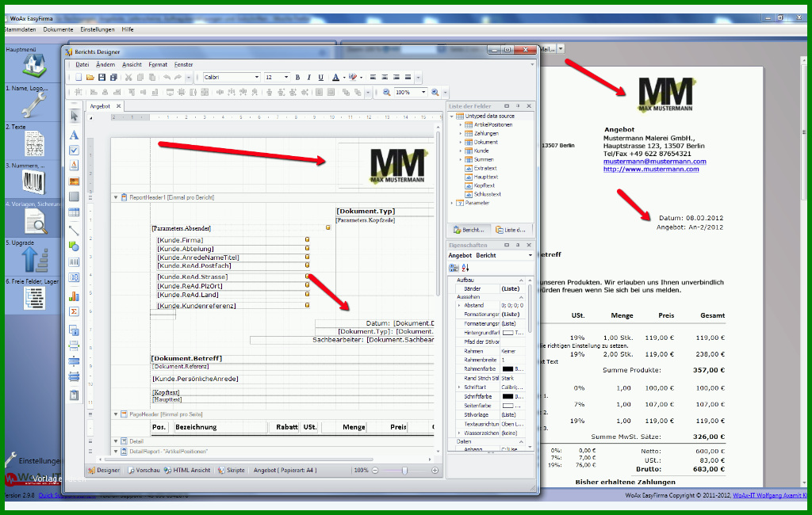The image size is (812, 515).
Task: Click the Open folder icon in toolbar
Action: [x=90, y=78]
